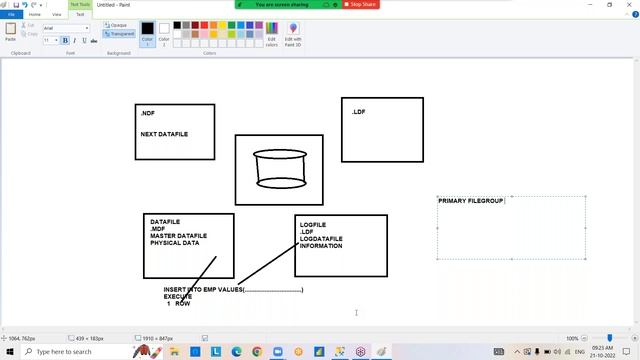This screenshot has width=640, height=360.
Task: Pick the red color swatch
Action: (204, 25)
